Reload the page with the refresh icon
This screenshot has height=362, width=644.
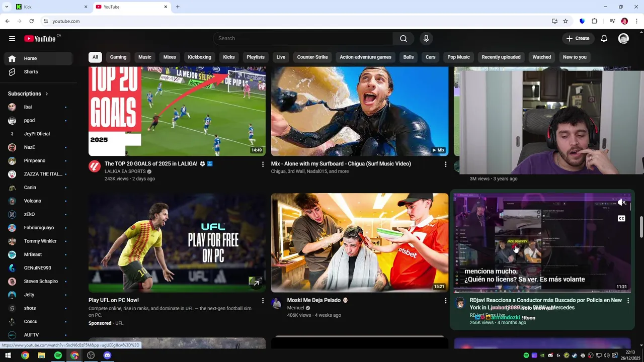click(x=31, y=21)
